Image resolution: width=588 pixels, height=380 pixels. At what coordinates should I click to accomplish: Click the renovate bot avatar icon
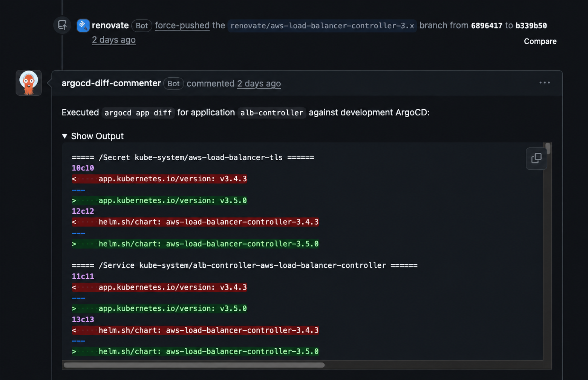coord(83,25)
